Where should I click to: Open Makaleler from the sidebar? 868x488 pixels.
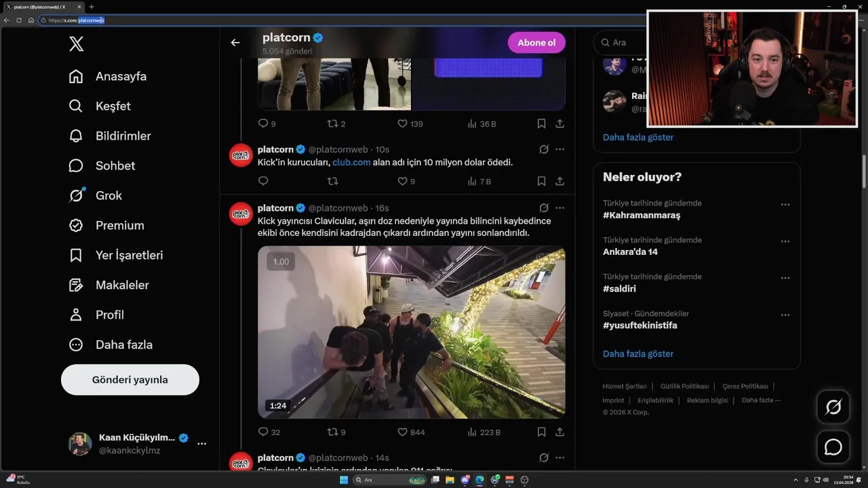(109, 285)
